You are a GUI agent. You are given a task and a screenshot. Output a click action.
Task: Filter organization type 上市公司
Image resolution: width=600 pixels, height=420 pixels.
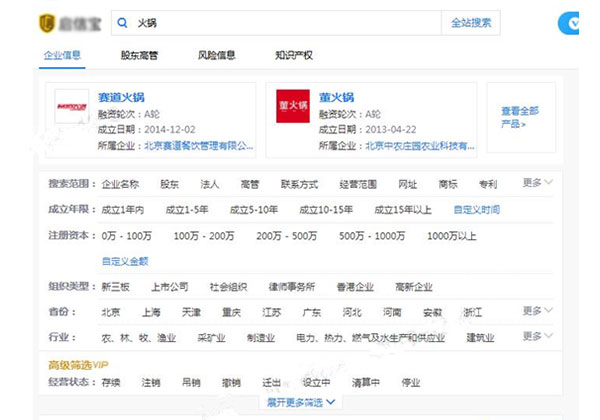(170, 287)
